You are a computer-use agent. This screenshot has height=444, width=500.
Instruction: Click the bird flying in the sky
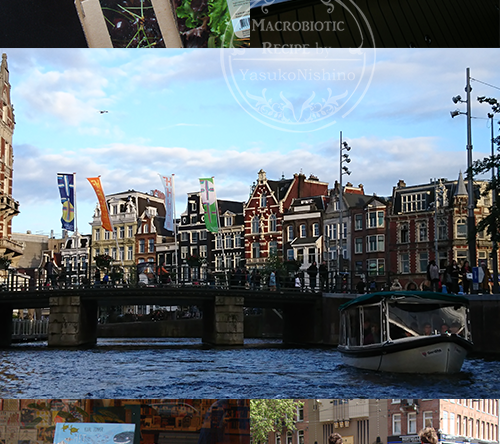click(104, 112)
